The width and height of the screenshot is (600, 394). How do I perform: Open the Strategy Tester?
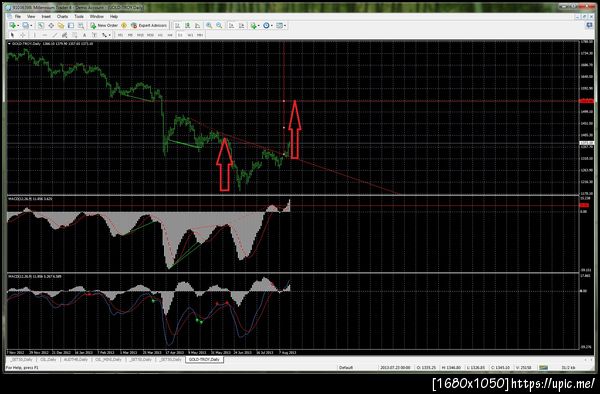pyautogui.click(x=81, y=25)
